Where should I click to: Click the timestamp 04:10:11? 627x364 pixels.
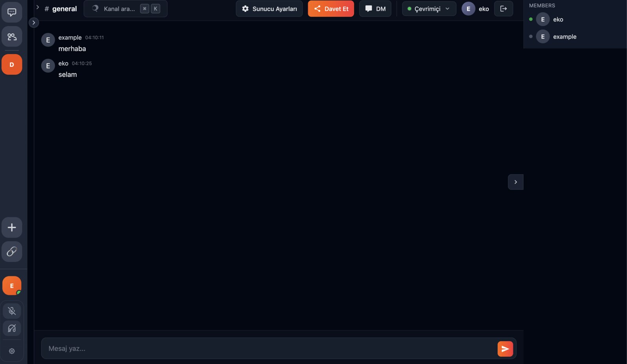(x=94, y=38)
